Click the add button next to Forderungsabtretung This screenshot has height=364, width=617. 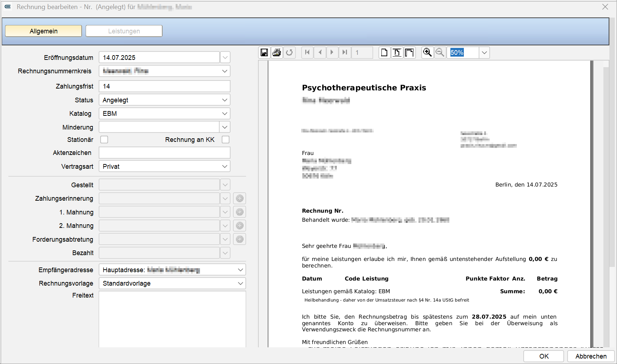240,239
